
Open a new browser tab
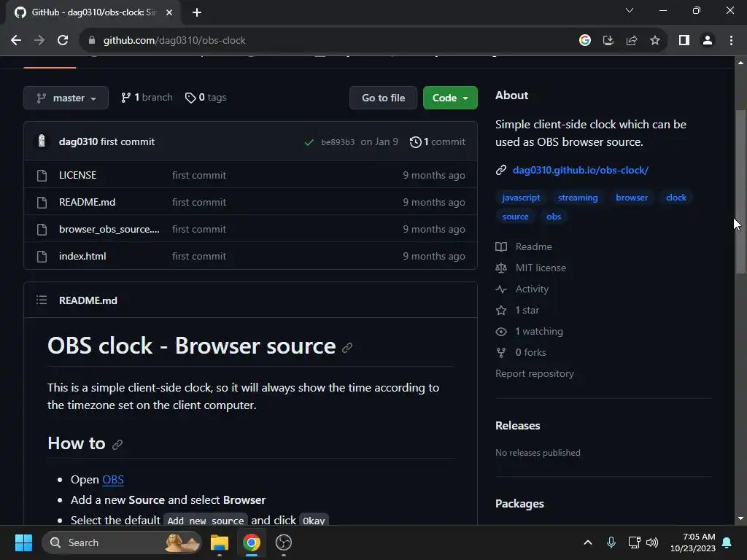197,12
